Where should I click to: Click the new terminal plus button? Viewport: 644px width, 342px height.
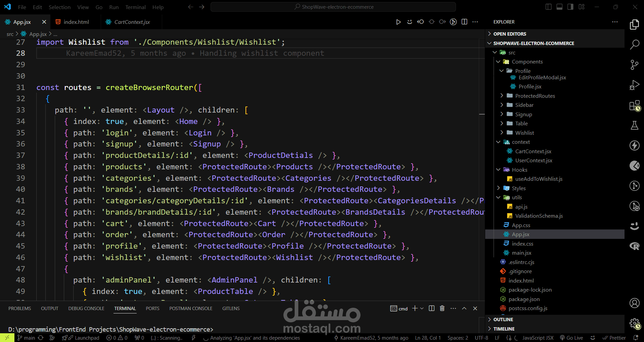pos(415,308)
